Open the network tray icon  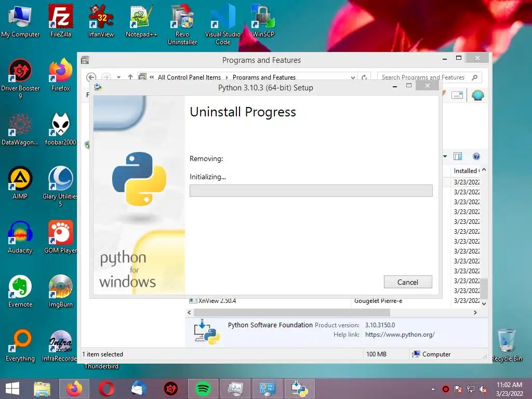point(471,389)
